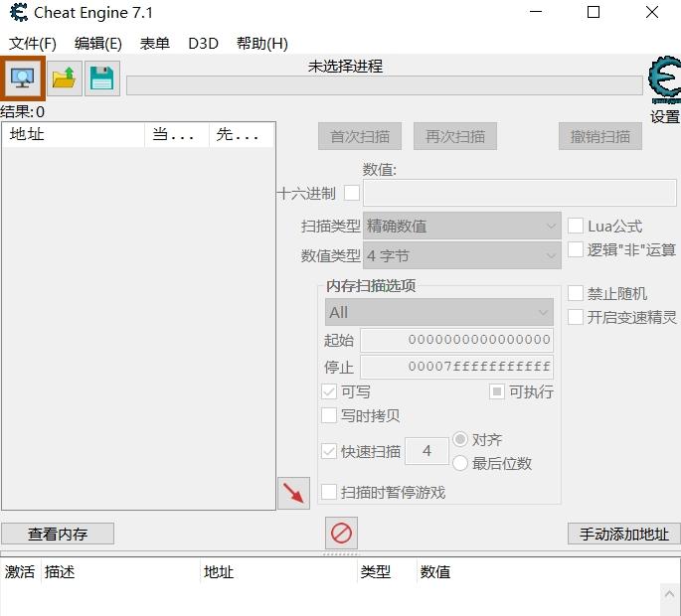Click the 撤销扫描 button
The image size is (681, 616).
(x=600, y=136)
